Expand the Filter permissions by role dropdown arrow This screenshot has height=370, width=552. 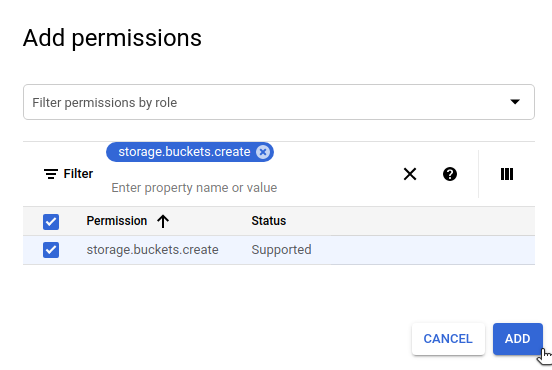pos(515,102)
